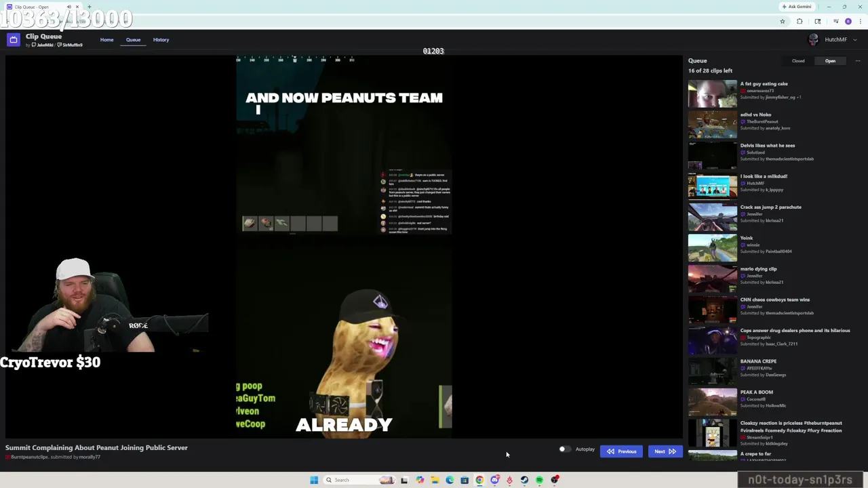Expand the HutchMF account dropdown
Screen dimensions: 868x488
854,40
